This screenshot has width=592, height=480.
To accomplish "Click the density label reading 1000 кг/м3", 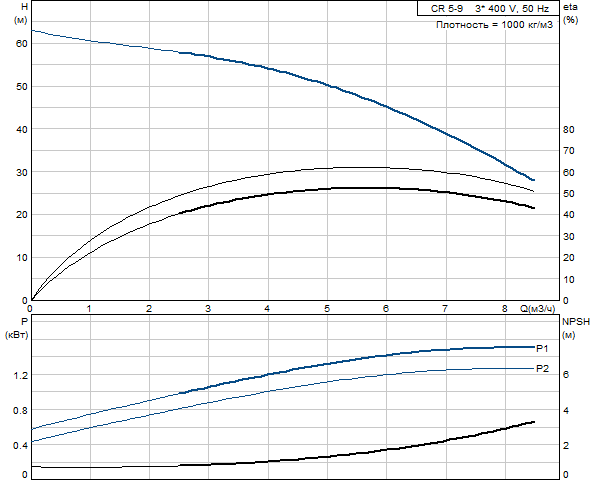I will tap(494, 25).
